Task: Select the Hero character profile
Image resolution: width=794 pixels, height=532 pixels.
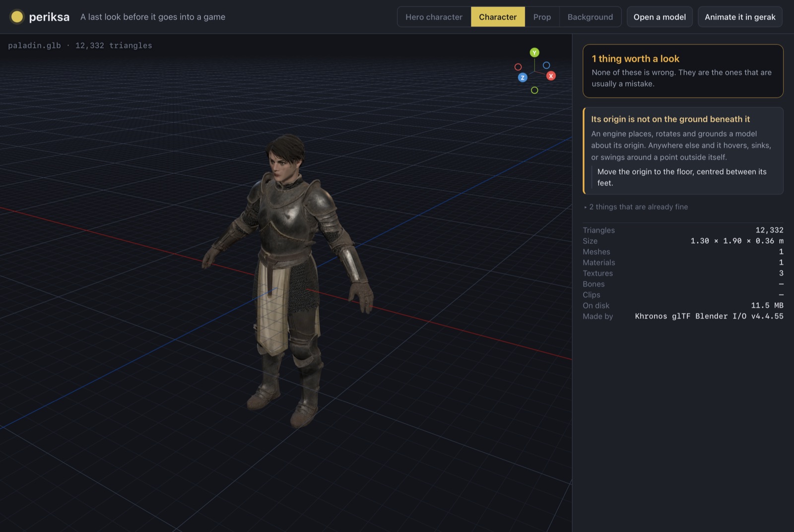Action: 434,17
